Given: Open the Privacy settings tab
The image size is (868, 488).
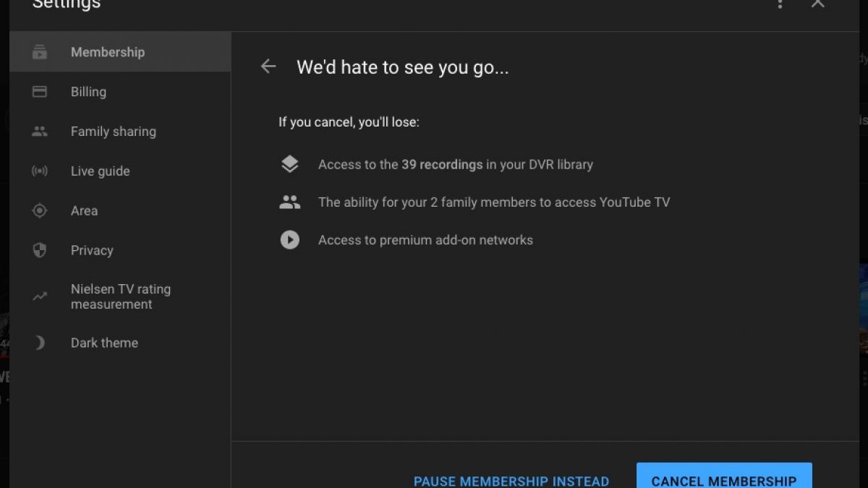Looking at the screenshot, I should tap(120, 250).
